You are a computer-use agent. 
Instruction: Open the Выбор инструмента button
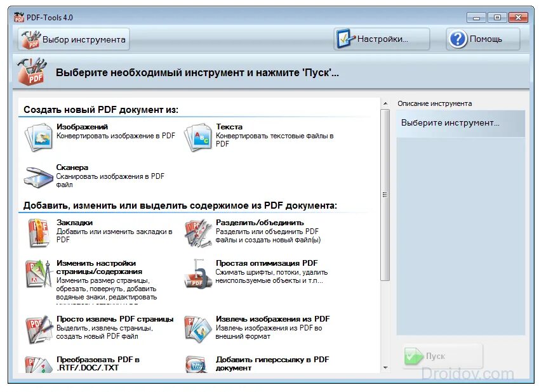74,39
